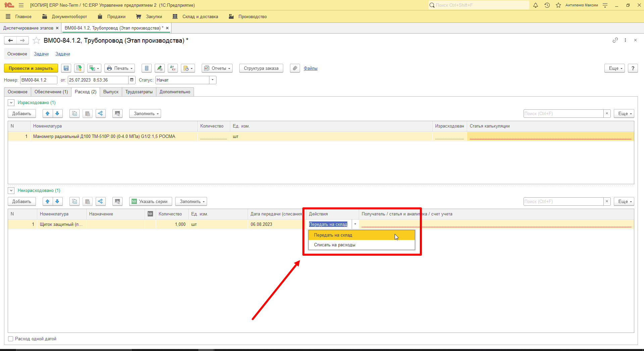Click share icon in Неизрасходовано toolbar

point(100,202)
